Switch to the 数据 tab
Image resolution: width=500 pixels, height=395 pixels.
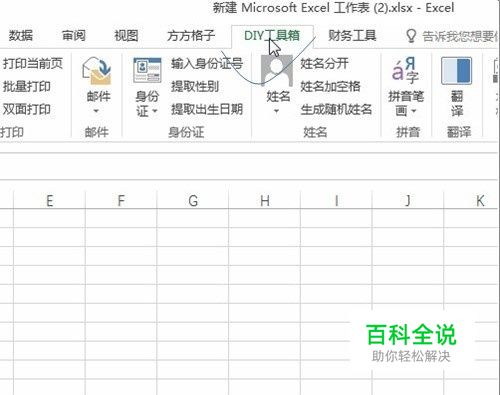click(21, 35)
